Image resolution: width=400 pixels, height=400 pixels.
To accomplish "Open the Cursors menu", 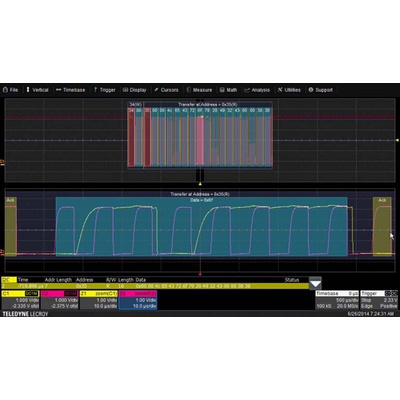I will click(x=166, y=90).
